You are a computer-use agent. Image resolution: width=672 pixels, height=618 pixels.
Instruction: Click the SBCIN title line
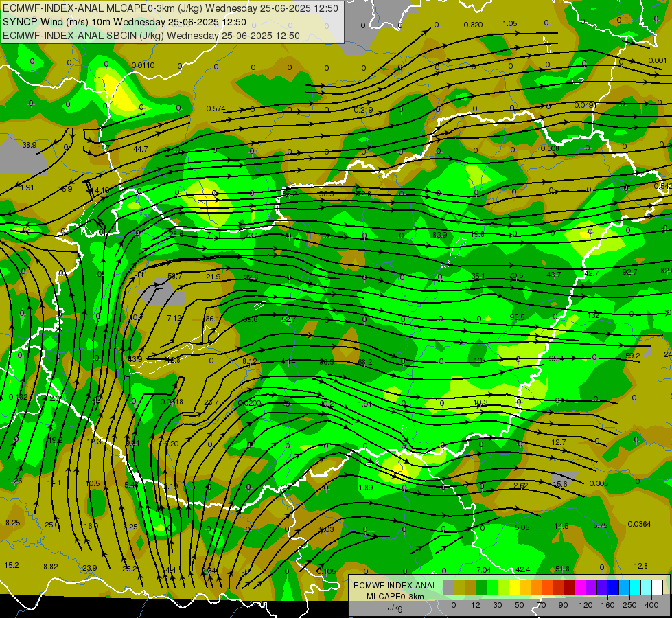point(151,36)
